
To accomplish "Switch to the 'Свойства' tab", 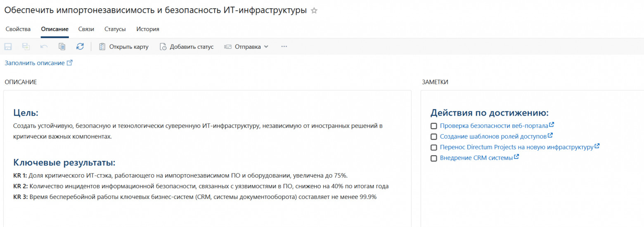I will (x=18, y=29).
